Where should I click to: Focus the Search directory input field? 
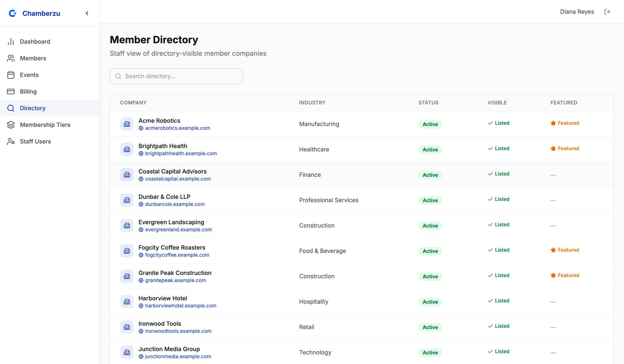pos(176,76)
